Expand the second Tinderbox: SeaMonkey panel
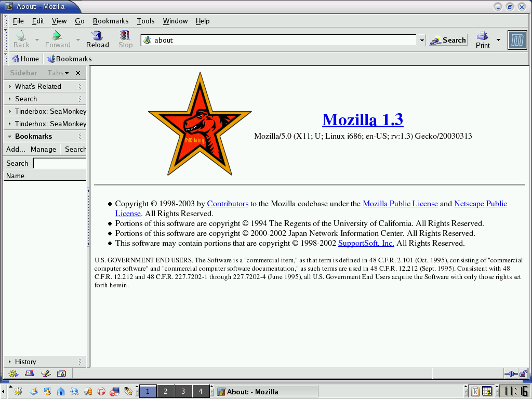532x399 pixels. 45,124
